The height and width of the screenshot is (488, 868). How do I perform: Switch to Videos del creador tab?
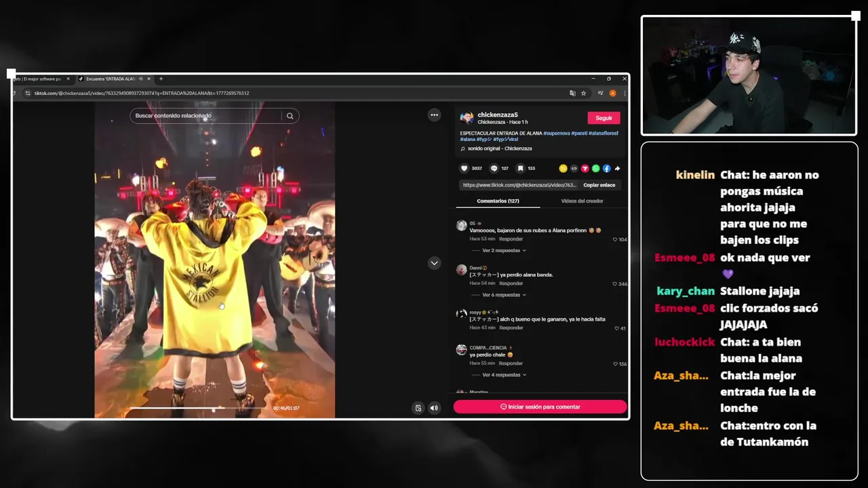(582, 201)
